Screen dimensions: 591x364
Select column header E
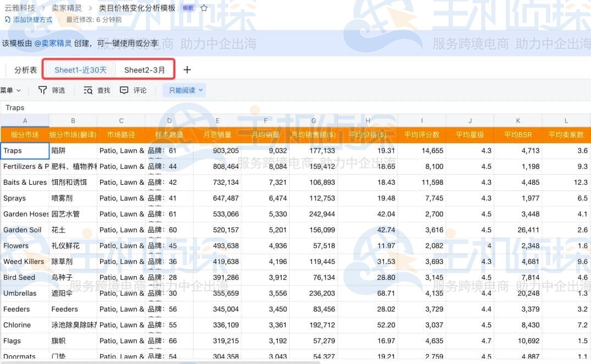click(218, 121)
